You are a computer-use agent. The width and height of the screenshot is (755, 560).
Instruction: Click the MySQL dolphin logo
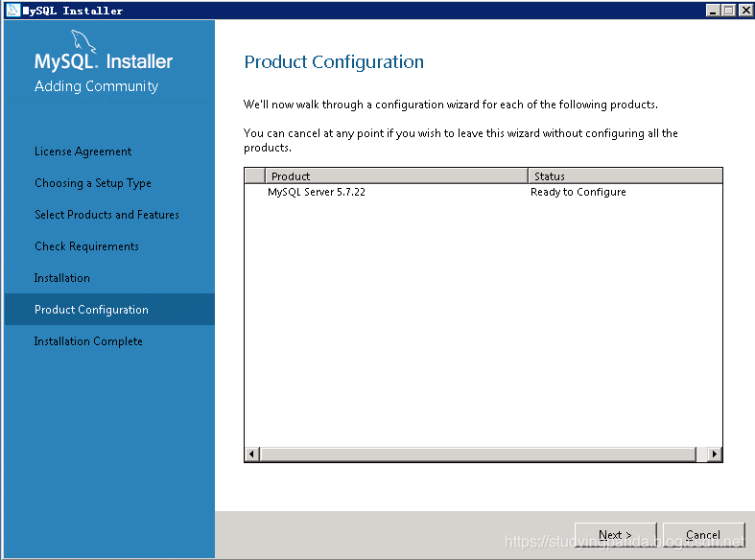83,41
